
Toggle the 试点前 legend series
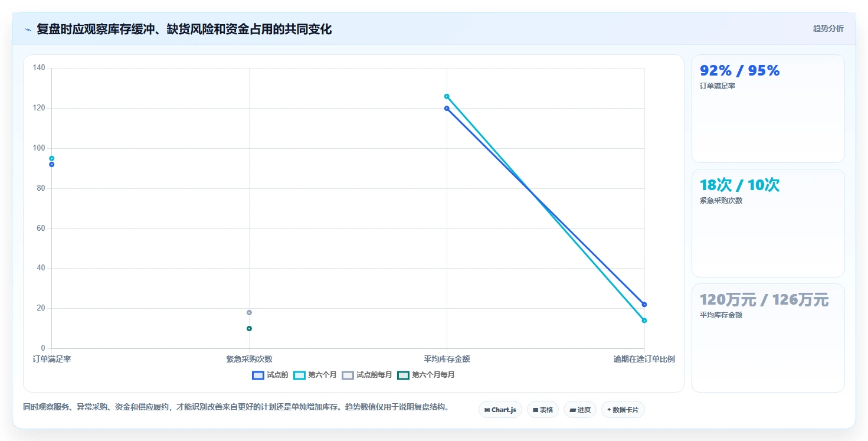point(270,375)
